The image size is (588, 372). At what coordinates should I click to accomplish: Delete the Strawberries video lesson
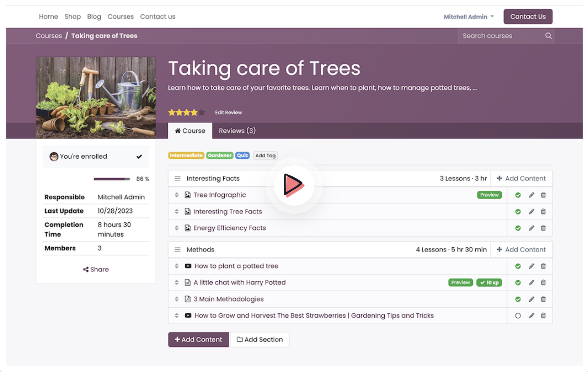[543, 316]
